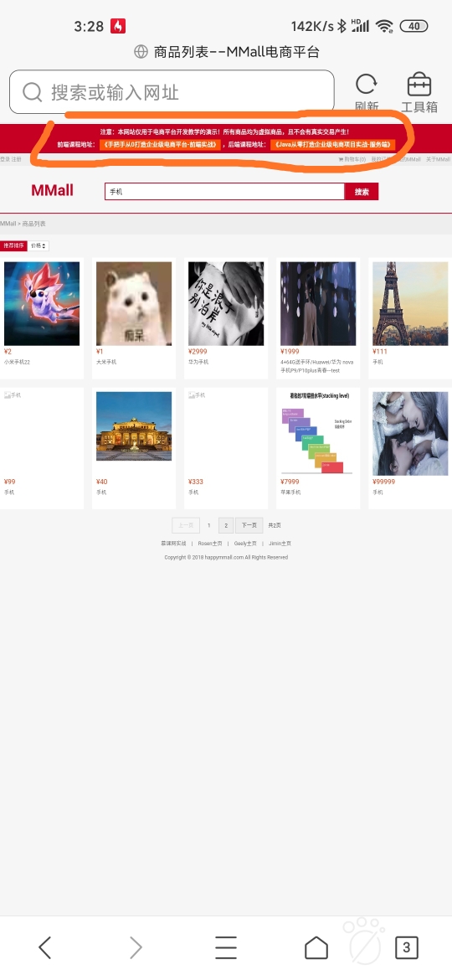Tap the globe icon beside page title
The height and width of the screenshot is (980, 452).
pos(141,52)
